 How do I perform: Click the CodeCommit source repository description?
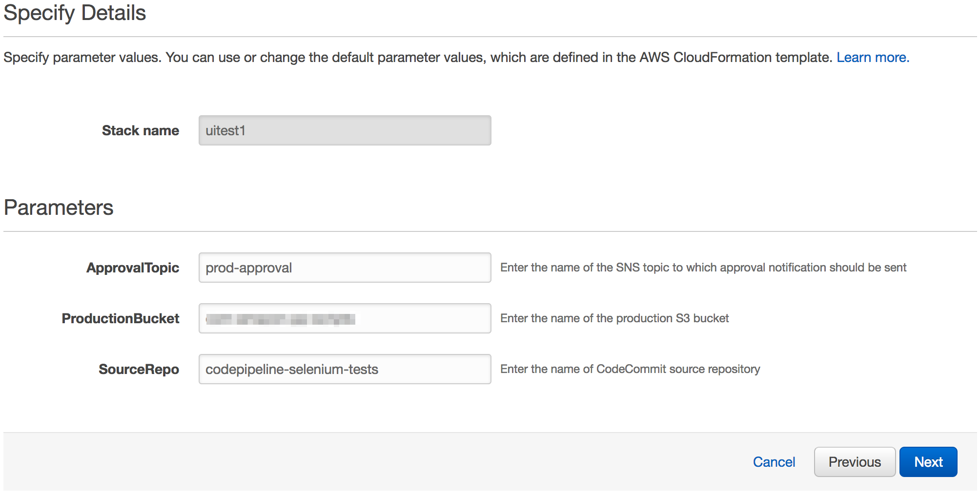tap(630, 369)
